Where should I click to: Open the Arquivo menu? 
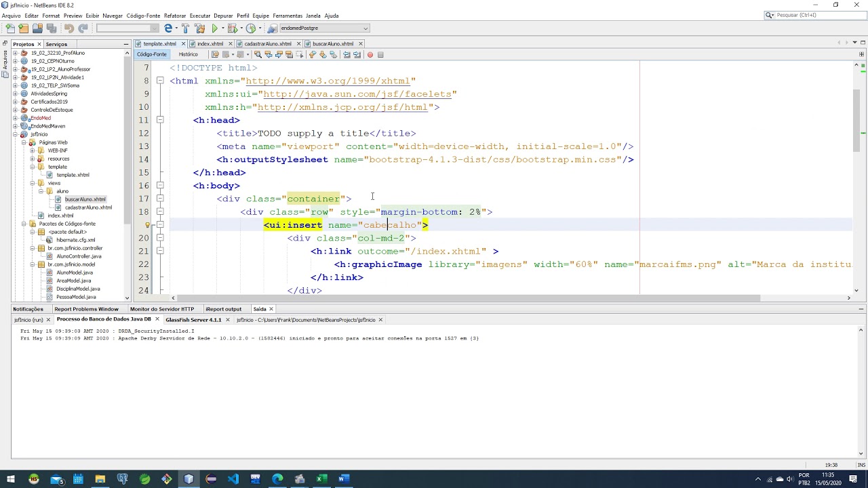tap(11, 16)
